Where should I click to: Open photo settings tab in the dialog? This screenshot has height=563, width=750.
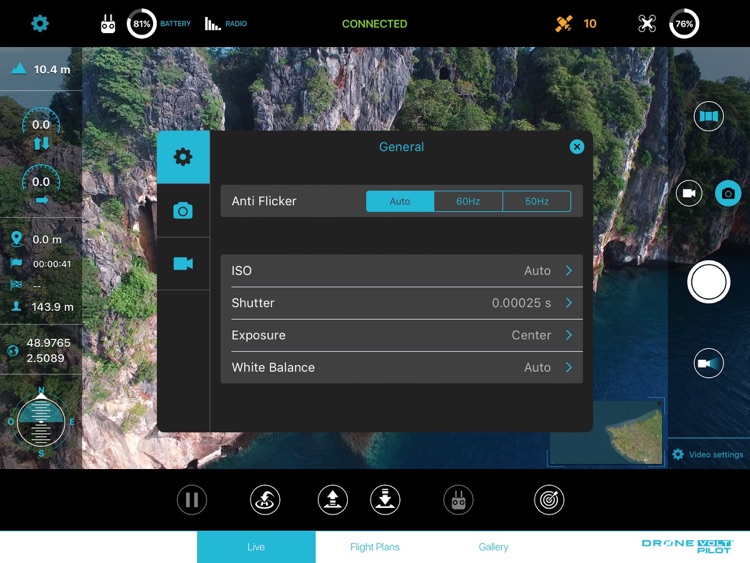pos(183,211)
